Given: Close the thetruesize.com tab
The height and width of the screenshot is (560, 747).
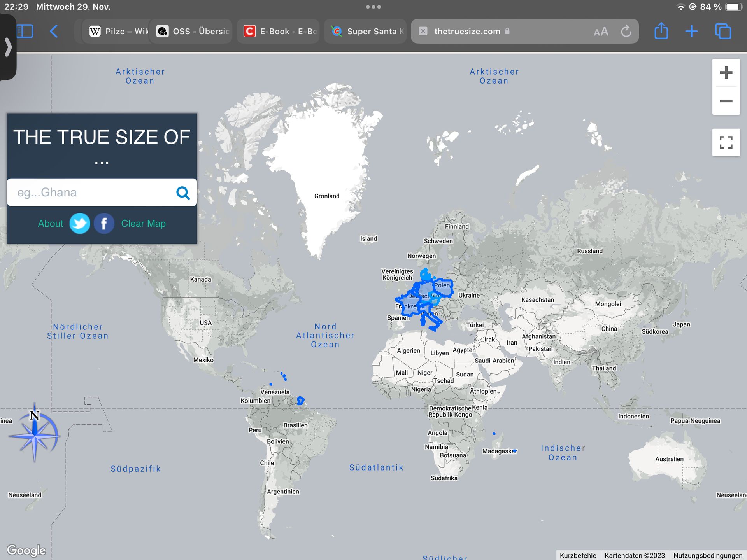Looking at the screenshot, I should [423, 31].
